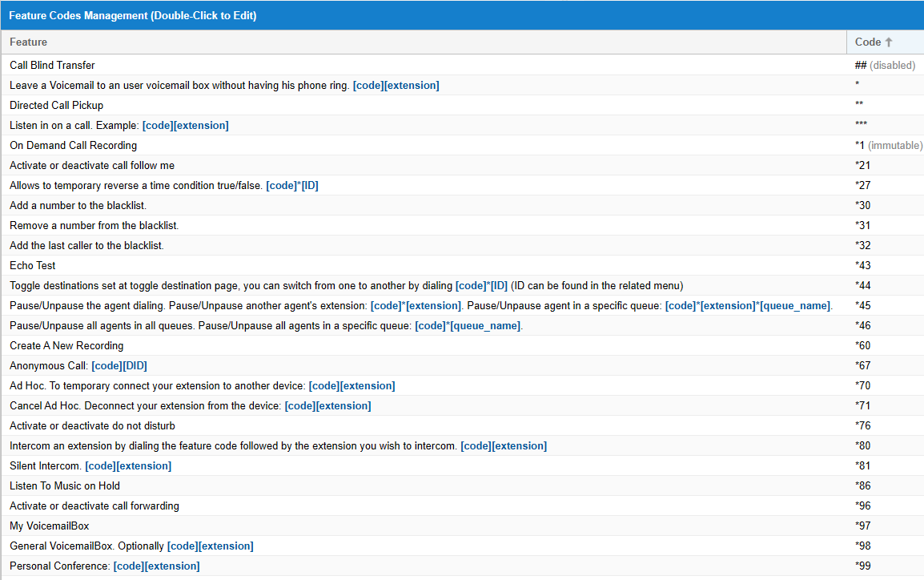Select the Personal Conference row
924x580 pixels.
(104, 566)
